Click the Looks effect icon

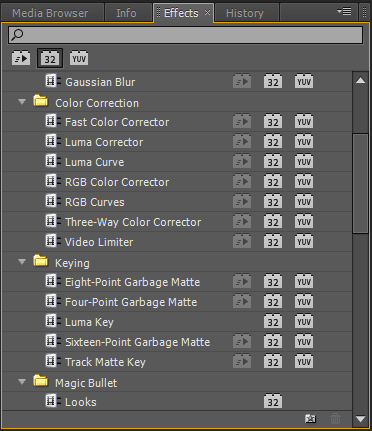click(53, 401)
